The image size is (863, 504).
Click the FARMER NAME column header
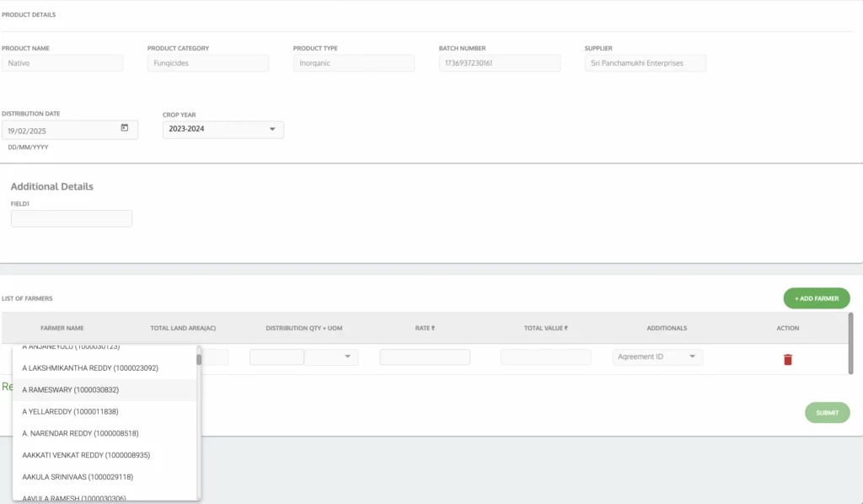pos(62,328)
